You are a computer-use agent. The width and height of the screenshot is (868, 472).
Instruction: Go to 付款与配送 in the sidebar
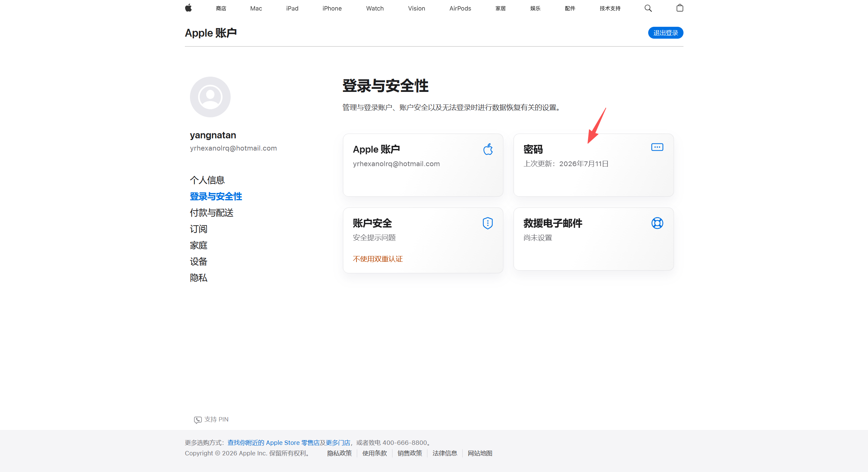pos(212,213)
